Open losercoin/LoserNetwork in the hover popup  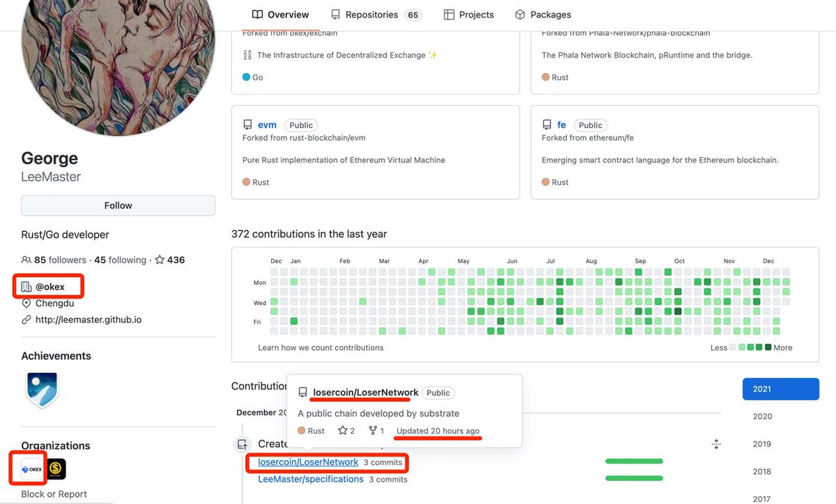[x=366, y=393]
